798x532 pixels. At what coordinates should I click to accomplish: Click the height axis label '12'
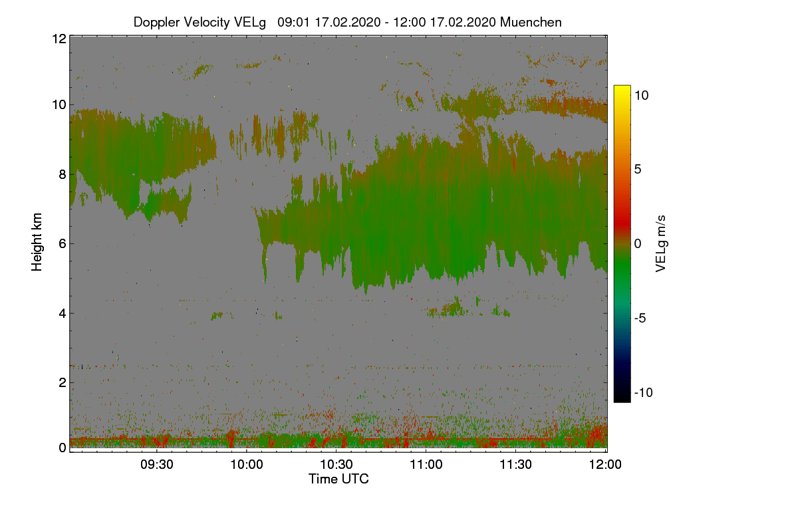point(59,39)
